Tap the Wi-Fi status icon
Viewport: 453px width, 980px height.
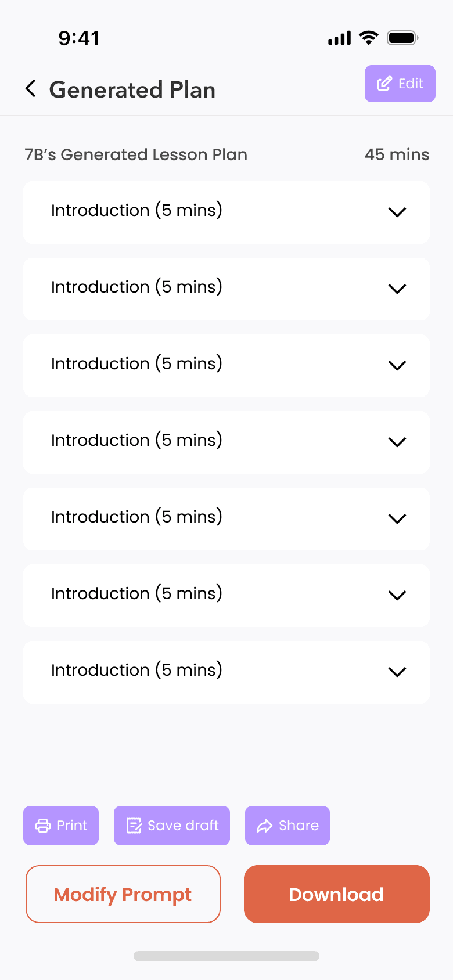pyautogui.click(x=369, y=38)
